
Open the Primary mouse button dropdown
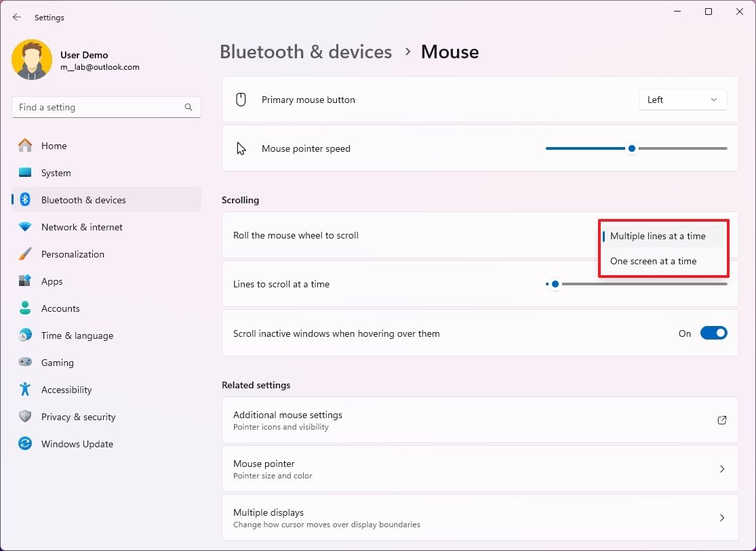click(x=683, y=99)
